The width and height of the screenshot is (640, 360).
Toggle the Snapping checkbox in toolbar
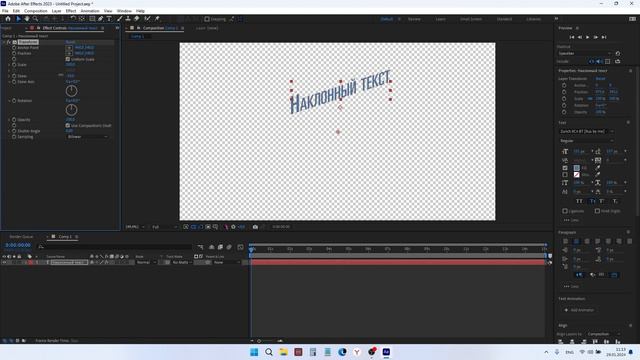[207, 19]
